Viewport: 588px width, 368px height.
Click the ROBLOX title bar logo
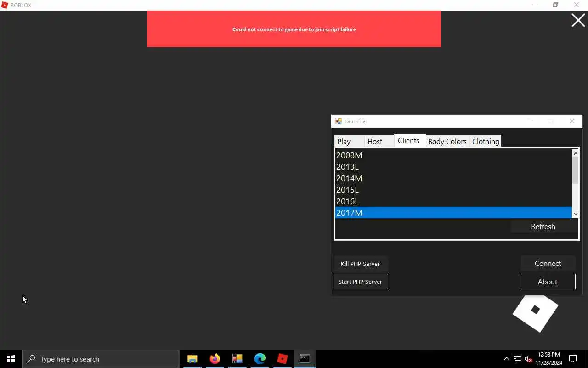pos(5,5)
